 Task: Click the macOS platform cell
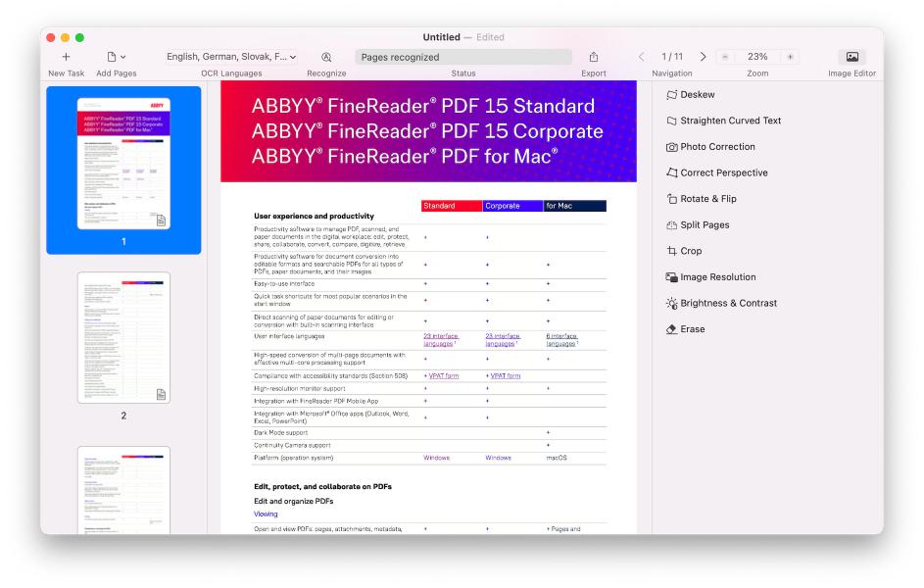[557, 458]
